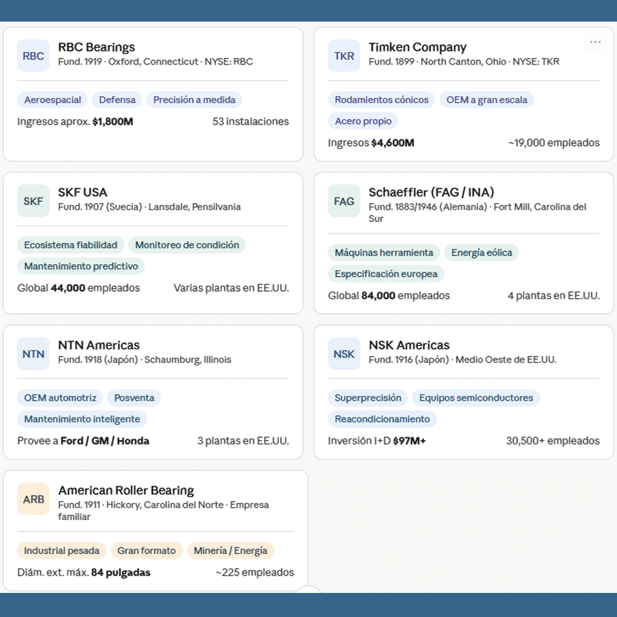Image resolution: width=617 pixels, height=617 pixels.
Task: Select the ARB orange badge
Action: click(33, 499)
